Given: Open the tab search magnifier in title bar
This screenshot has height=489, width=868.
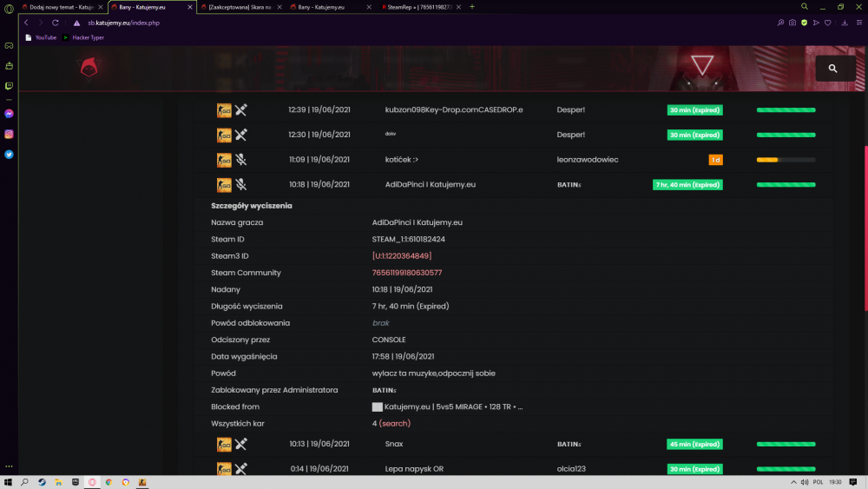Looking at the screenshot, I should [x=805, y=7].
